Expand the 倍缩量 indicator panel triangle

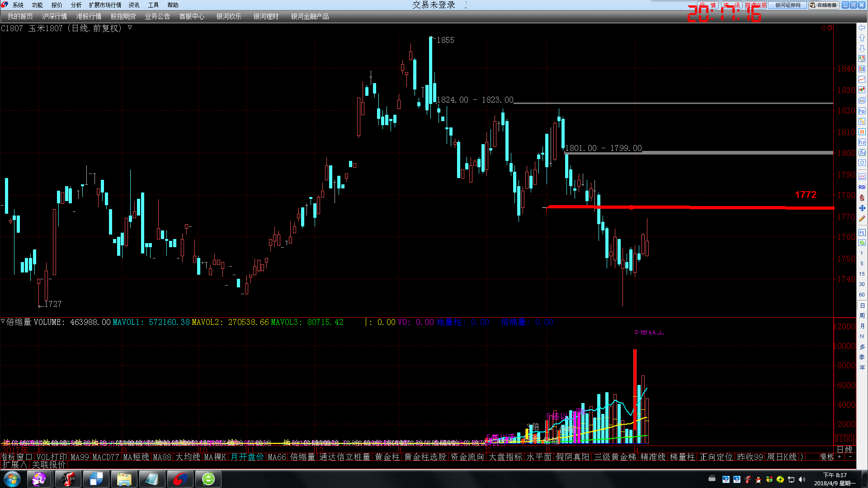pos(3,322)
